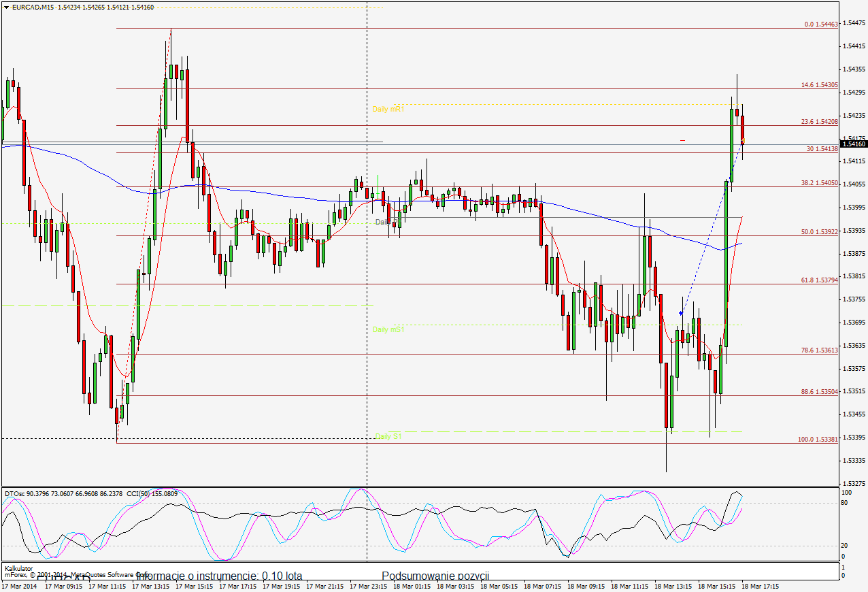Click the 1.54355 price scale value

(854, 69)
